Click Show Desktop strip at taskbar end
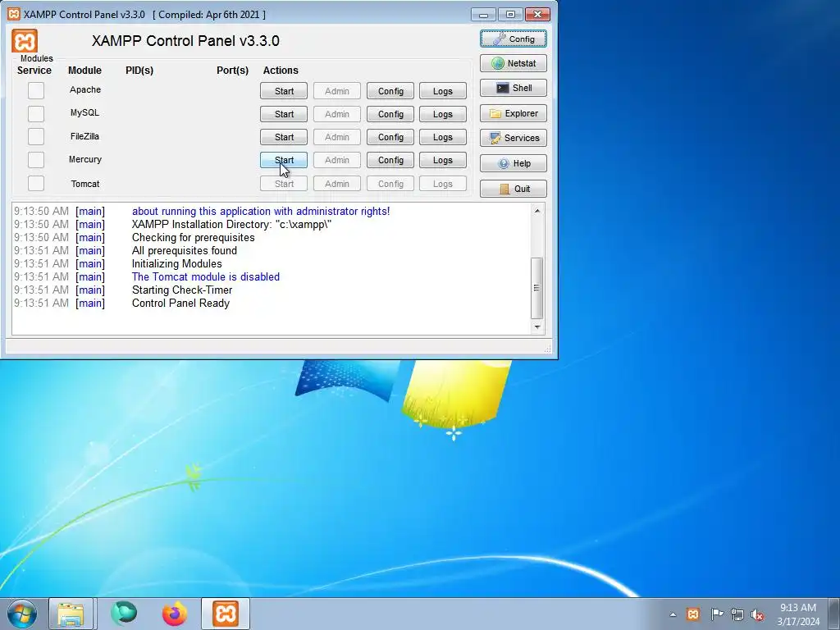 (834, 614)
